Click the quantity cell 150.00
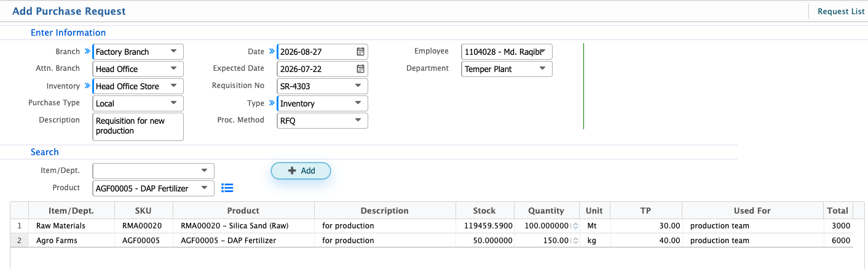 click(546, 241)
